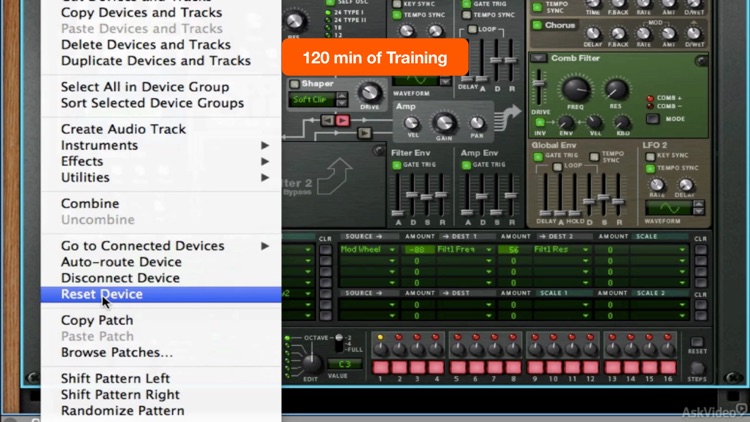Screen dimensions: 750x422
Task: Click the sequencer Reset button
Action: [x=698, y=340]
